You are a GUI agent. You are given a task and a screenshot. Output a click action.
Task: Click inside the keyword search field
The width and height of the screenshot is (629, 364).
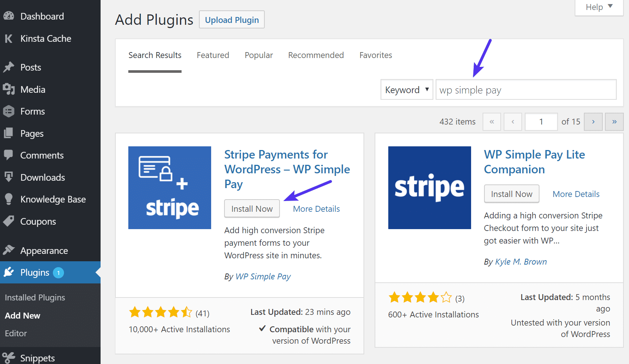coord(525,89)
